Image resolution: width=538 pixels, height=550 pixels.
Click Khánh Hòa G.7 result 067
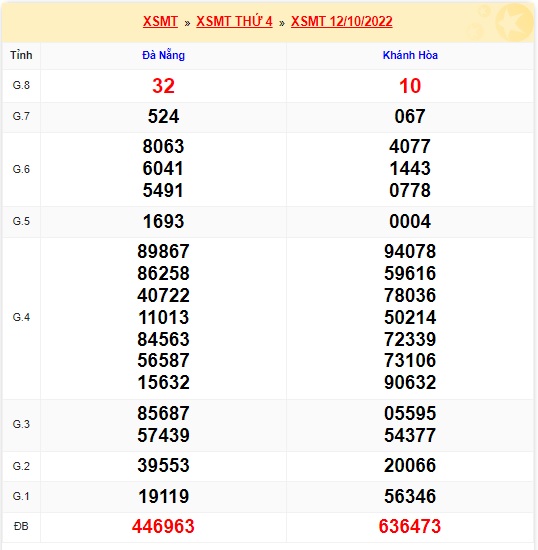coord(410,116)
